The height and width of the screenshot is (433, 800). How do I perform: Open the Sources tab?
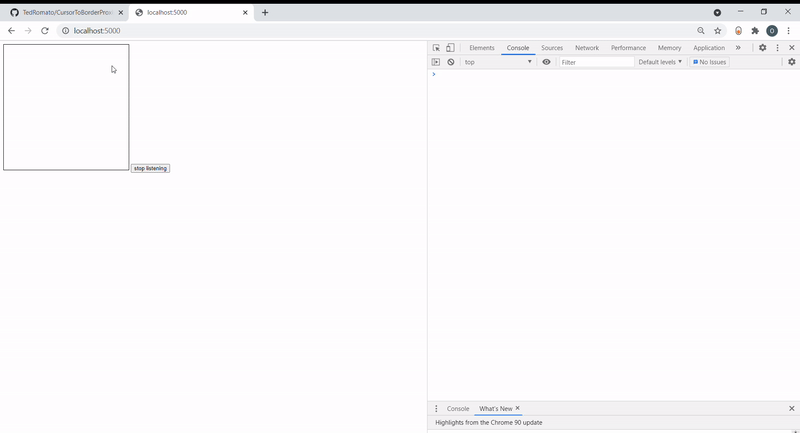[x=552, y=48]
